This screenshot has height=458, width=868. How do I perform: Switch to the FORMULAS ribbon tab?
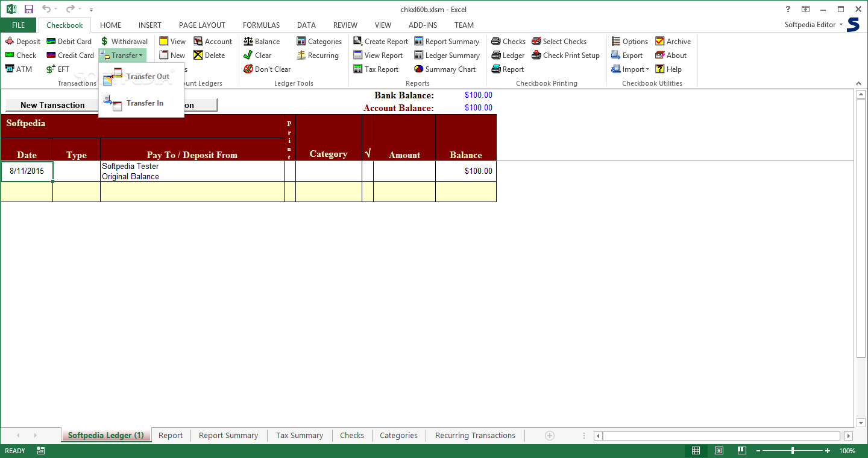(x=262, y=25)
